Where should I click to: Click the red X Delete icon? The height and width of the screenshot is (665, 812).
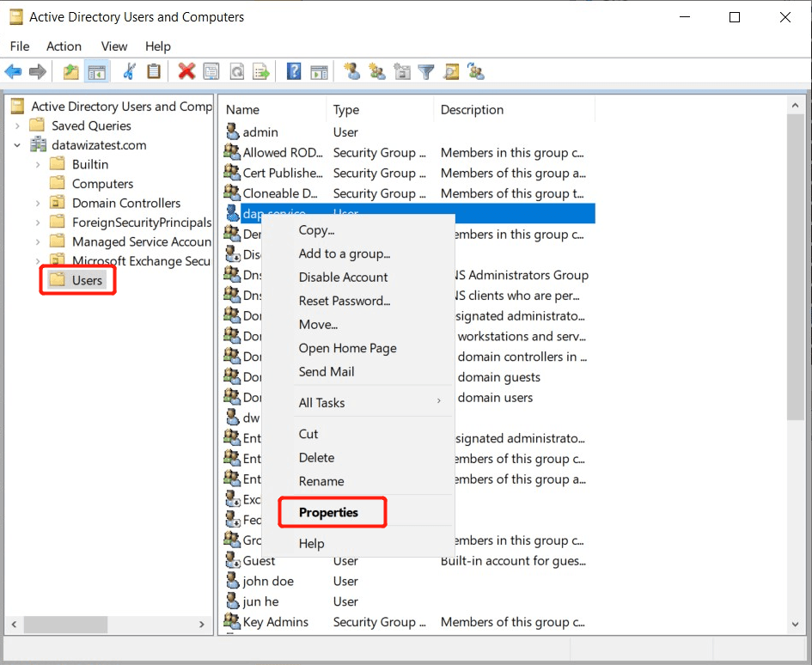tap(186, 71)
